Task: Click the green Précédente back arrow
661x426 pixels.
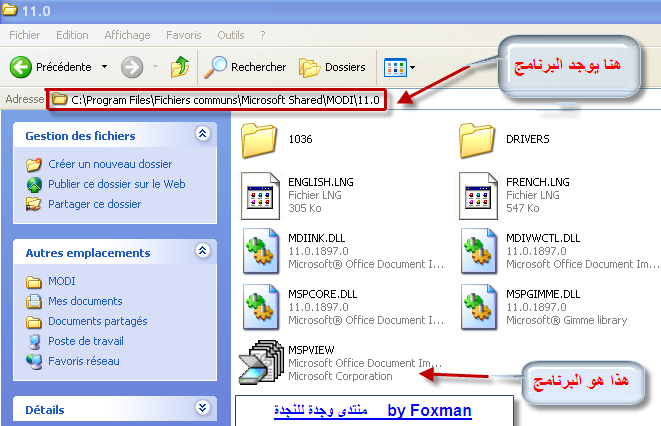Action: [x=21, y=67]
